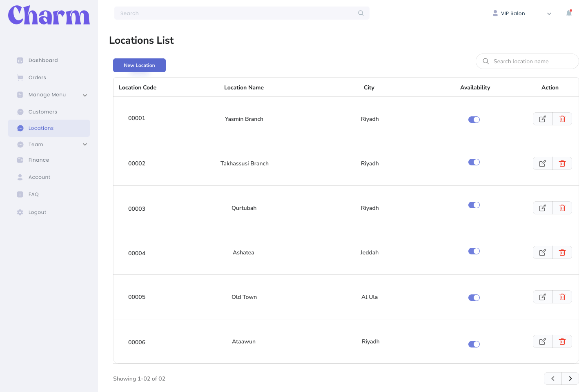Delete the Qurtubah location

point(562,208)
